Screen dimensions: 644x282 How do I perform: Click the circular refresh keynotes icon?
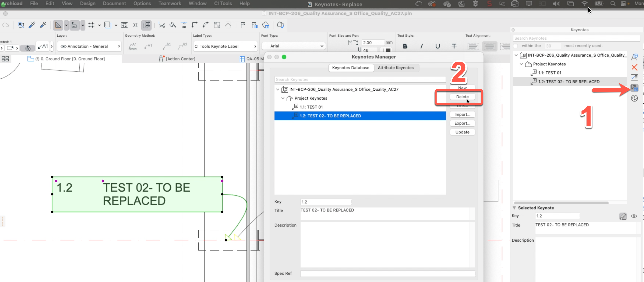pyautogui.click(x=634, y=98)
